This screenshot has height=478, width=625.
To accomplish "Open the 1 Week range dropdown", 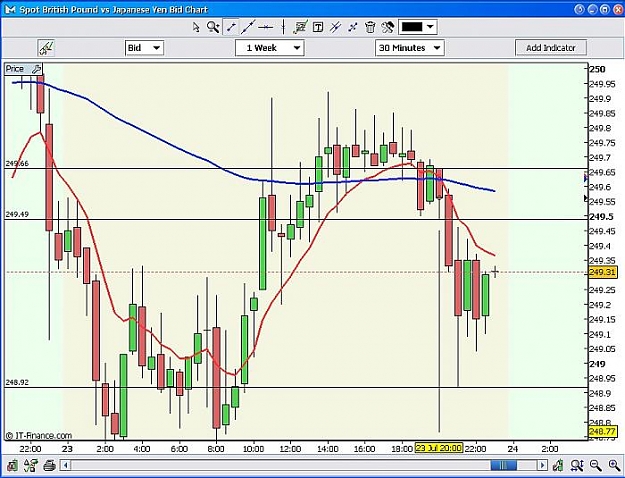I will coord(270,48).
